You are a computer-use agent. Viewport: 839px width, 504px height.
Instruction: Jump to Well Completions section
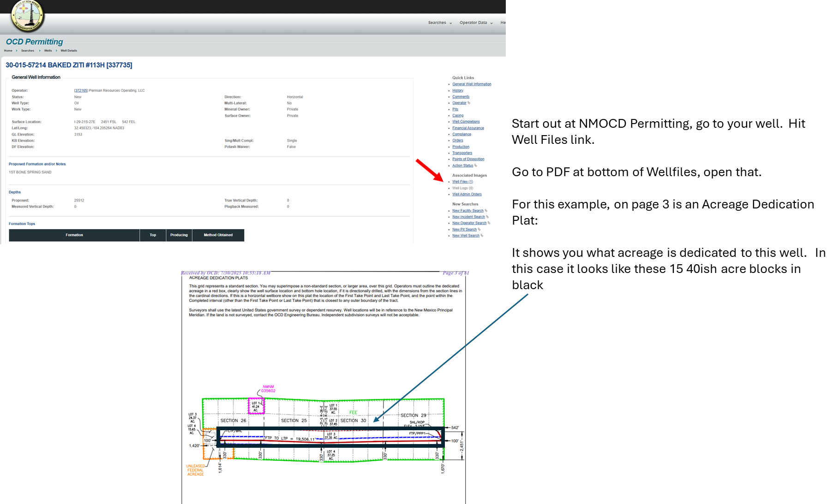(x=466, y=122)
